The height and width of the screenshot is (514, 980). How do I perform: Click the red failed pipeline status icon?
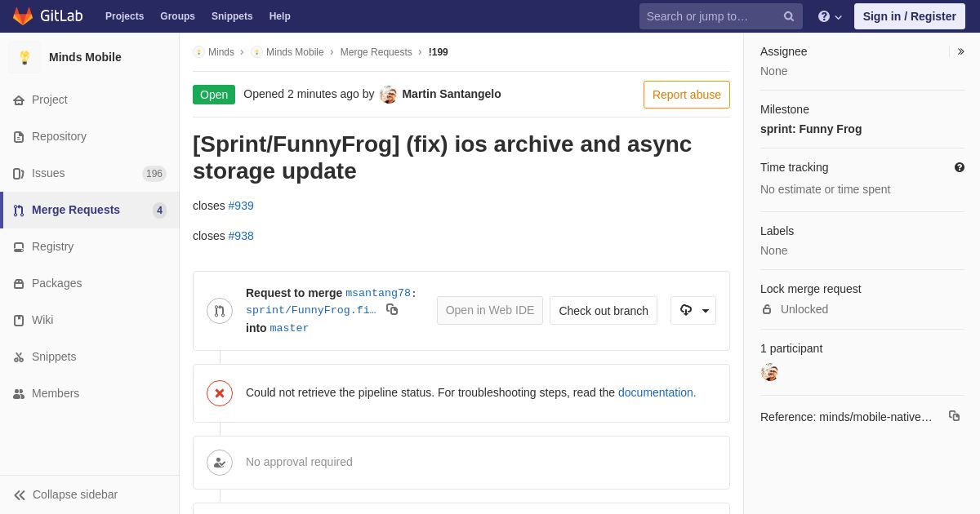pos(220,393)
